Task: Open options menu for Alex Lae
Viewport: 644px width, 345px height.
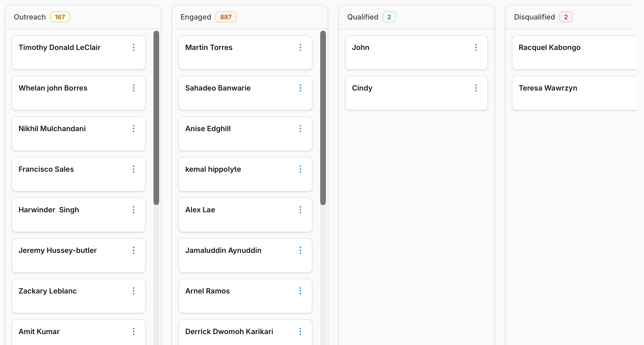Action: click(300, 210)
